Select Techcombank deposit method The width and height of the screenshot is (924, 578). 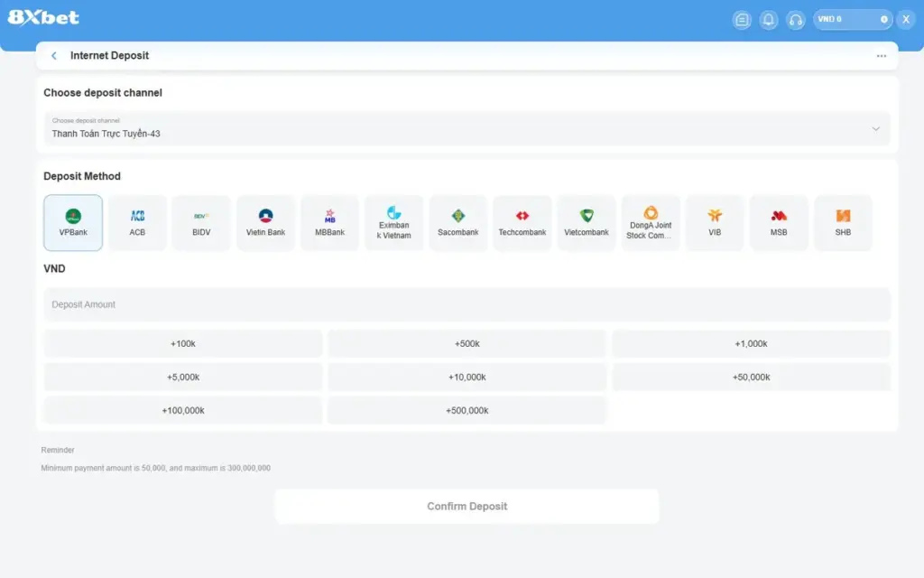click(522, 223)
